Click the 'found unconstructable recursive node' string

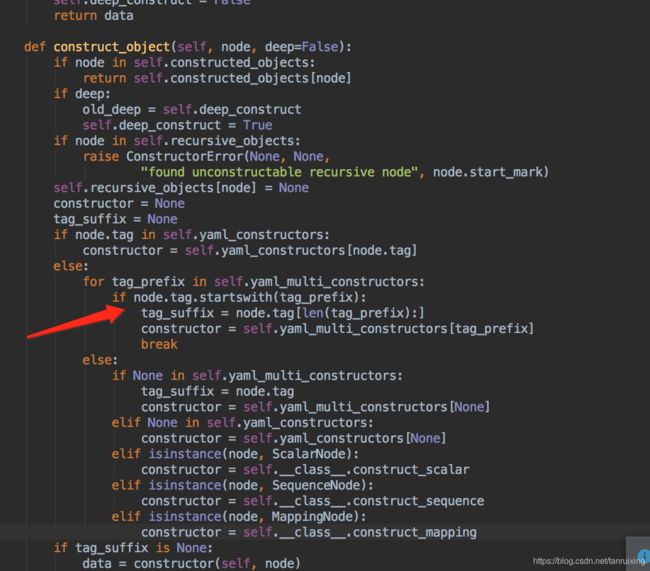(278, 172)
